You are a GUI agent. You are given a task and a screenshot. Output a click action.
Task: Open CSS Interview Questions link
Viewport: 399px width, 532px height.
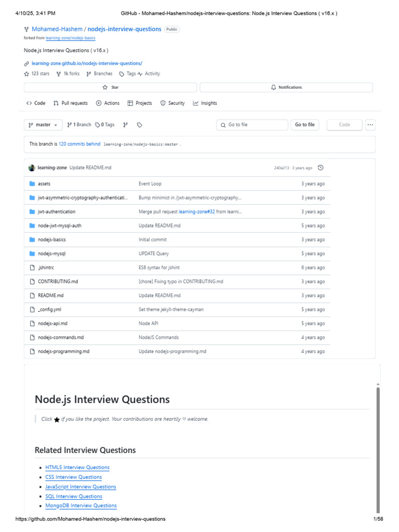coord(74,477)
